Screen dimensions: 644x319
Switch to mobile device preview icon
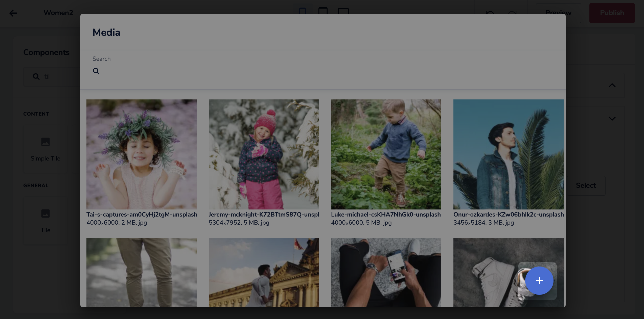[x=303, y=12]
